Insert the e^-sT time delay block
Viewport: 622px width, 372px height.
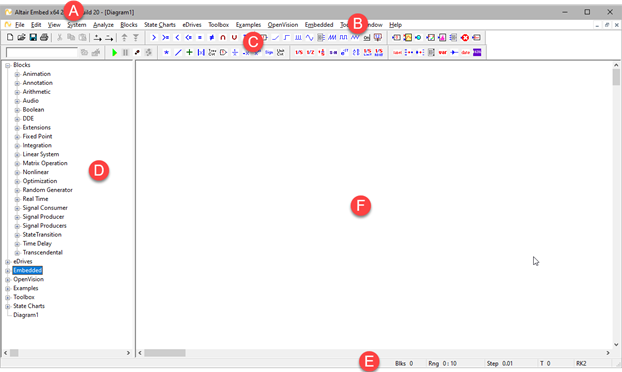344,52
